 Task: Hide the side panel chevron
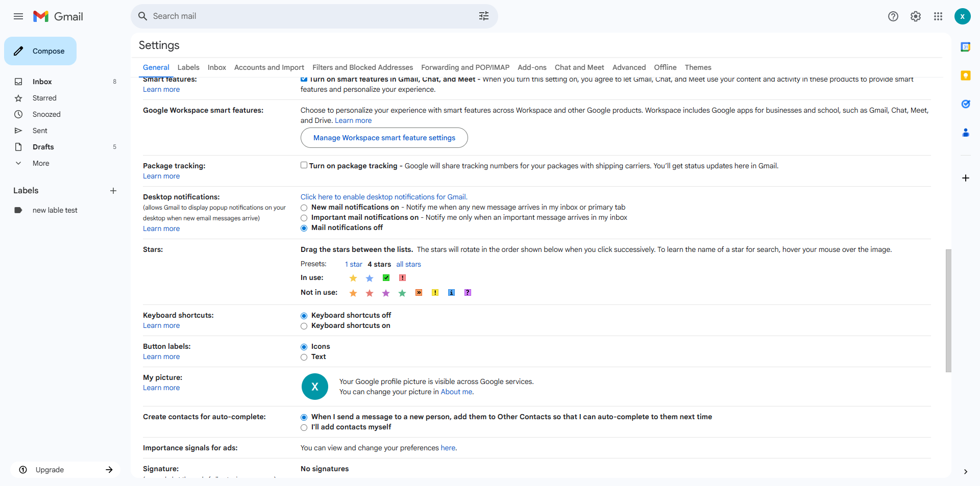pos(965,472)
